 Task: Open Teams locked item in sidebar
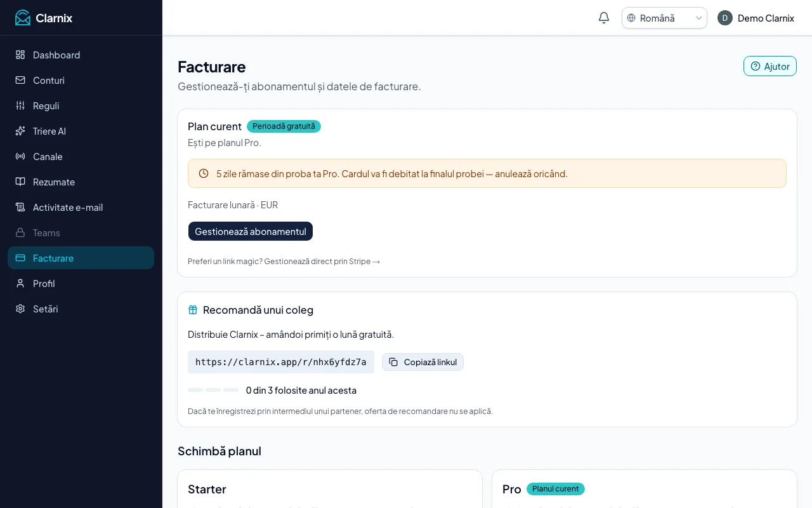[81, 232]
